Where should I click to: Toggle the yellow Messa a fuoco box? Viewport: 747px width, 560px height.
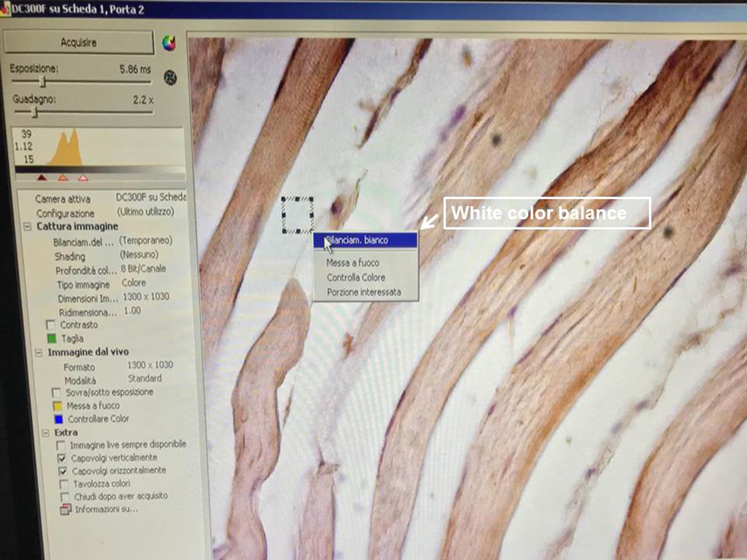pyautogui.click(x=58, y=406)
